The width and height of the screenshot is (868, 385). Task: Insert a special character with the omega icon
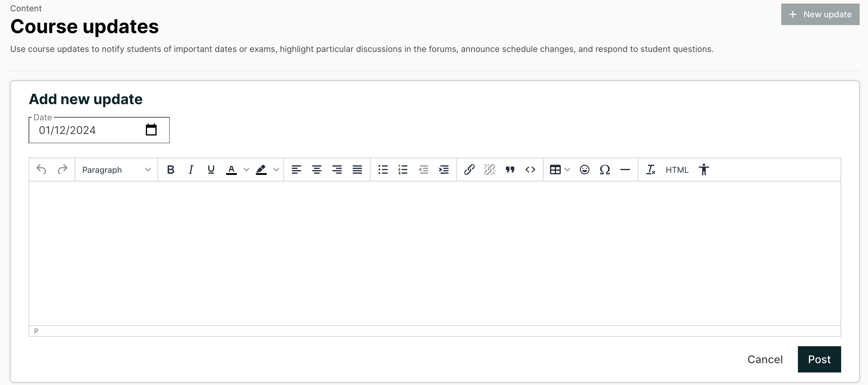pyautogui.click(x=605, y=170)
